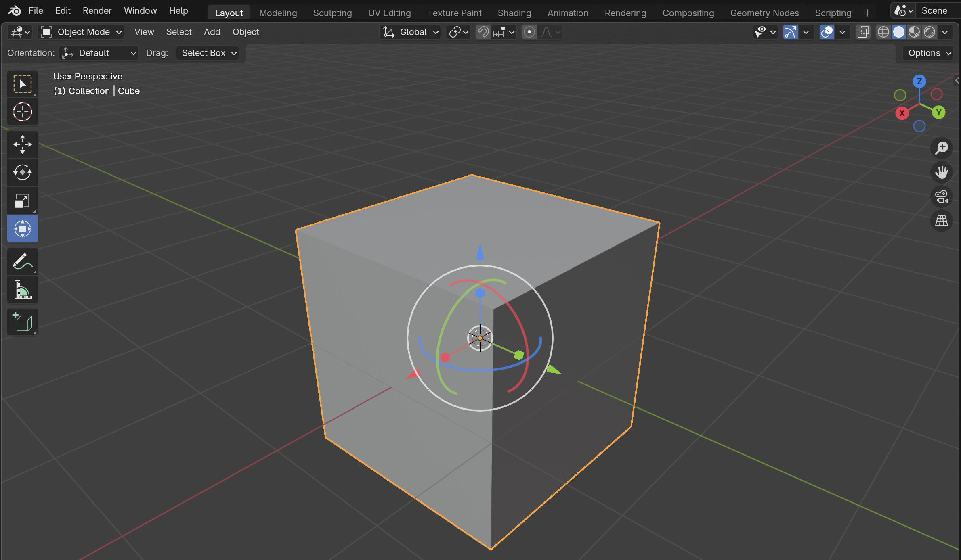Viewport: 961px width, 560px height.
Task: Expand the Select Box drag dropdown
Action: 208,53
